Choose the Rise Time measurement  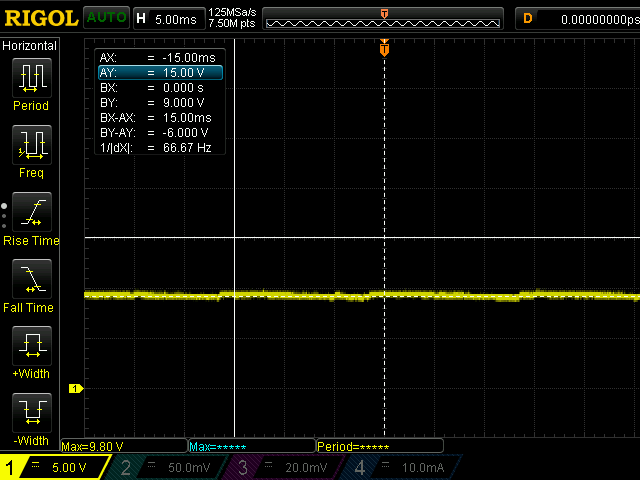point(30,212)
